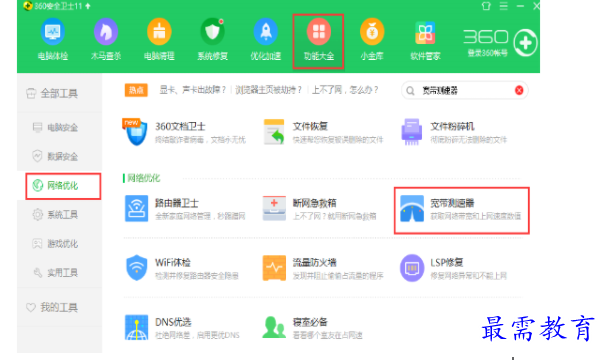The height and width of the screenshot is (360, 603).
Task: Click the 宽带测速器 title text
Action: [452, 203]
